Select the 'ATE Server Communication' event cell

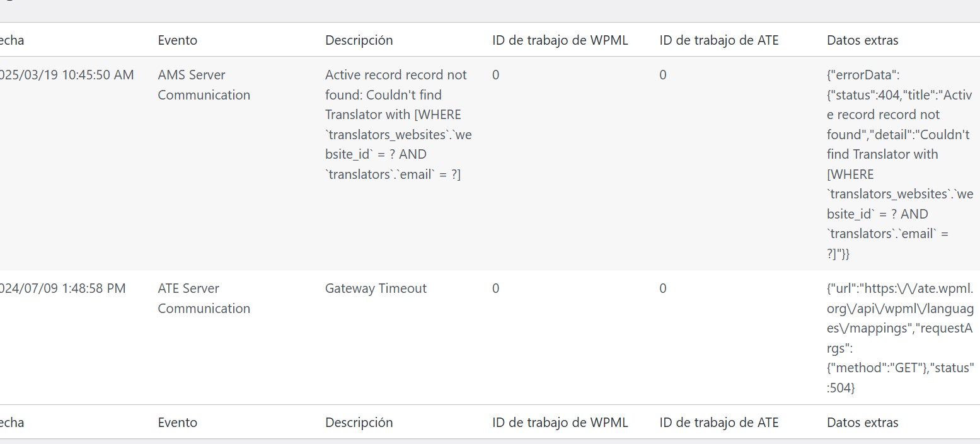click(204, 299)
